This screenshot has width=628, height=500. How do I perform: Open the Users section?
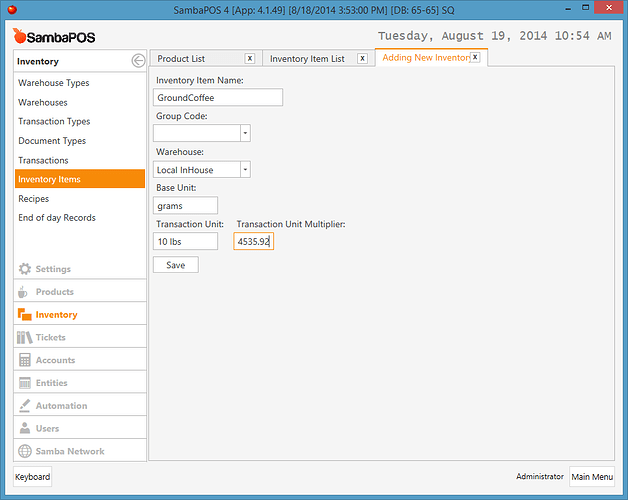click(80, 428)
